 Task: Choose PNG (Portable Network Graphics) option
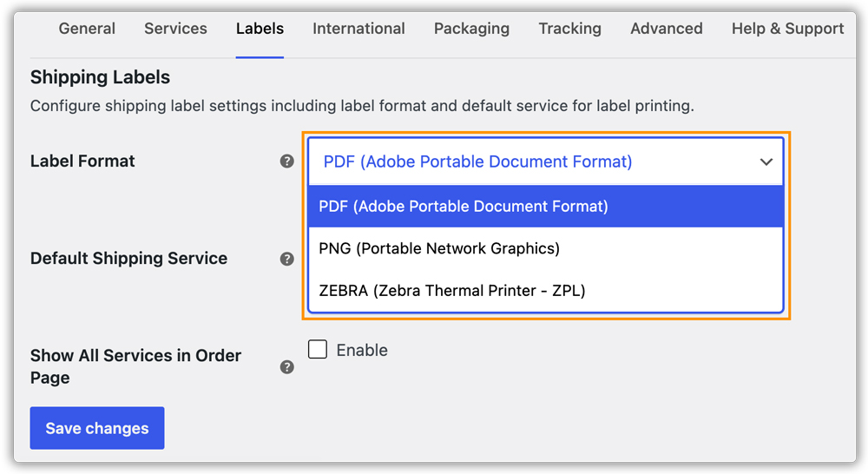pyautogui.click(x=546, y=248)
